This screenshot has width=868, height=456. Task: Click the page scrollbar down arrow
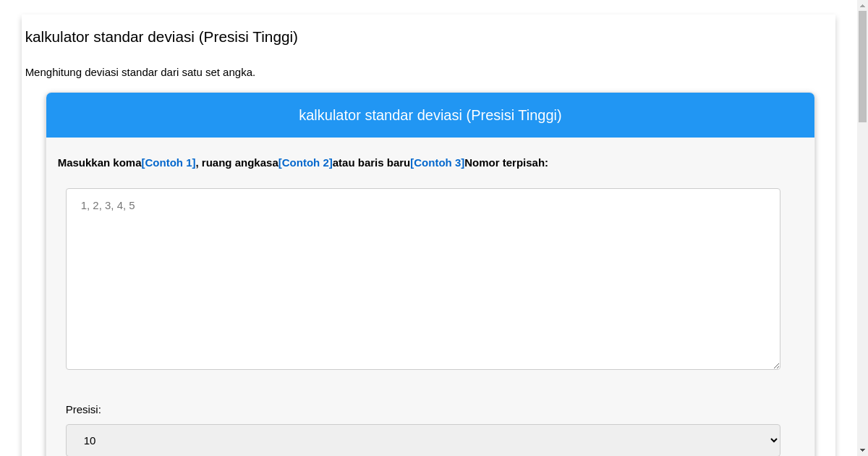(x=862, y=450)
